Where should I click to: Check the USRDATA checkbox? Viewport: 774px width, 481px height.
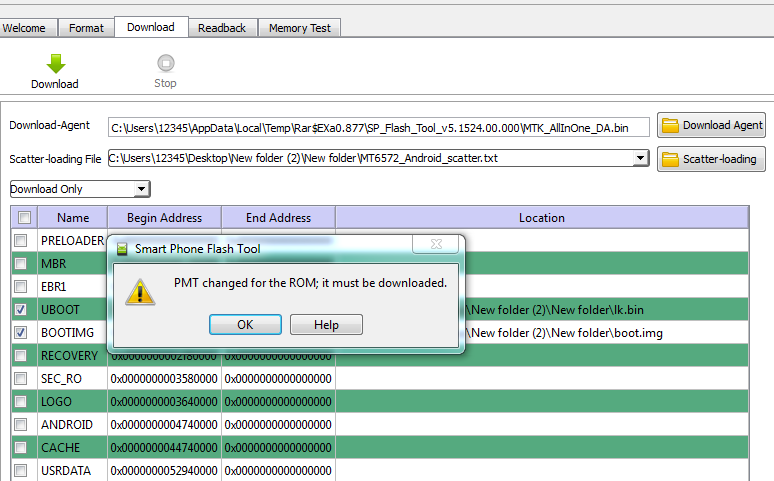coord(20,471)
